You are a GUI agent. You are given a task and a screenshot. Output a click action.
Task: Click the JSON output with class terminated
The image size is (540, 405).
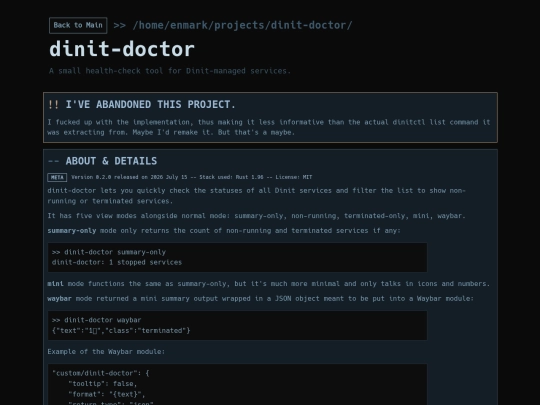pyautogui.click(x=121, y=331)
